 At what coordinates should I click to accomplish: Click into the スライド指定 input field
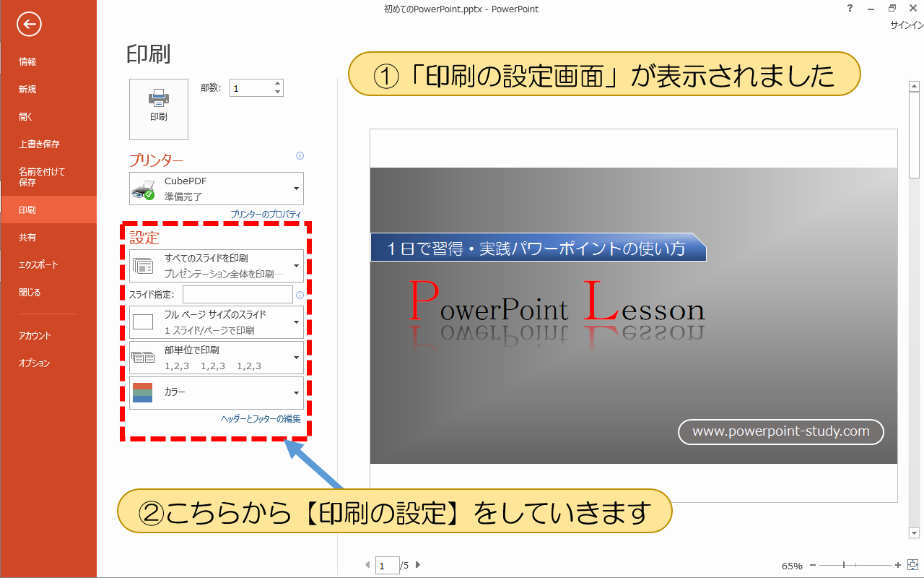[237, 294]
